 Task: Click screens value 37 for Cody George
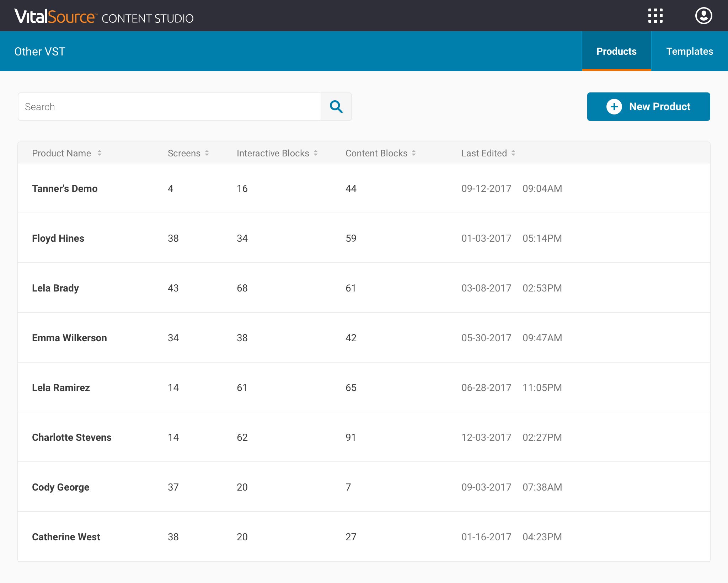coord(173,487)
